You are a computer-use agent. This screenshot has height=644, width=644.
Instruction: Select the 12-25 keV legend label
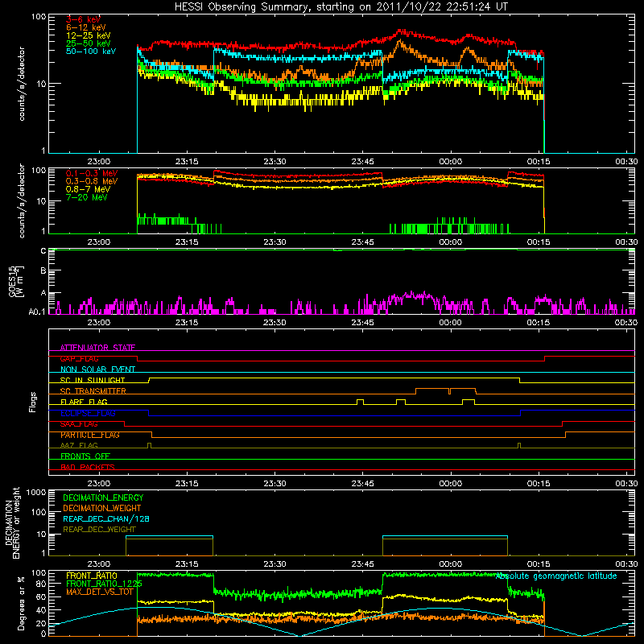[x=89, y=35]
